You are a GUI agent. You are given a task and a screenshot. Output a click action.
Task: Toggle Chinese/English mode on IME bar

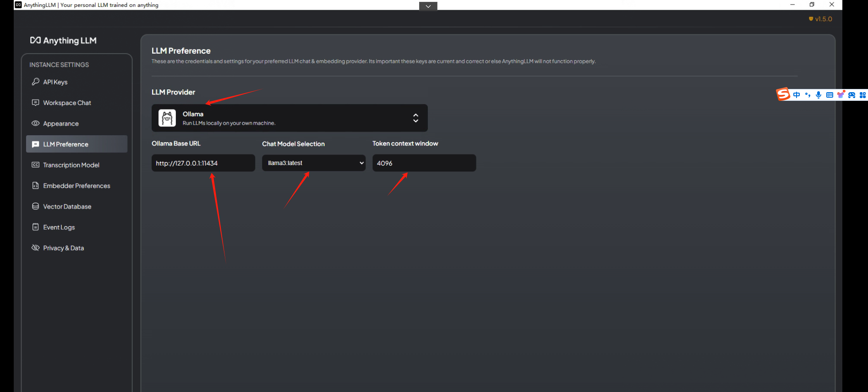(x=797, y=95)
